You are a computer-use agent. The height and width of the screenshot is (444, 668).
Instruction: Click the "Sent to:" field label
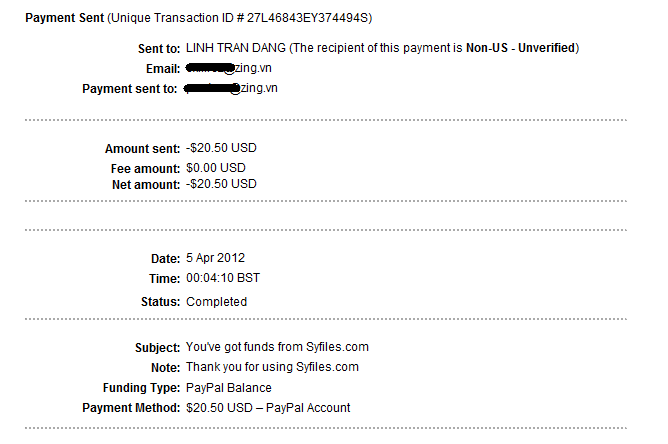pyautogui.click(x=159, y=49)
